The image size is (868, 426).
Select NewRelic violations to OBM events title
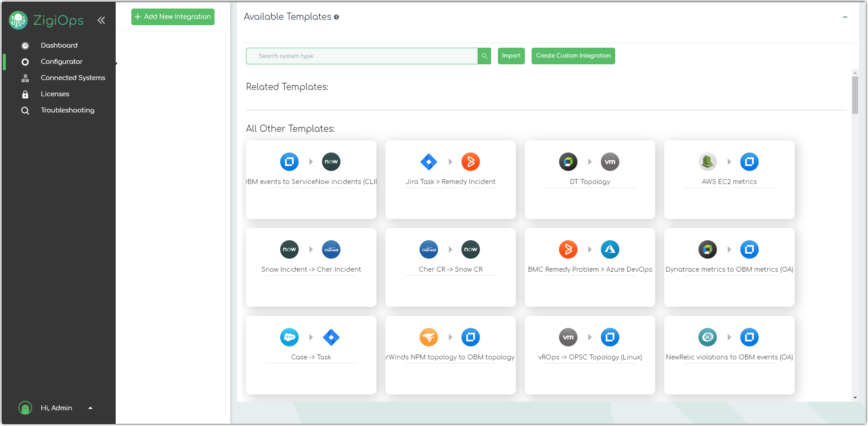(729, 357)
